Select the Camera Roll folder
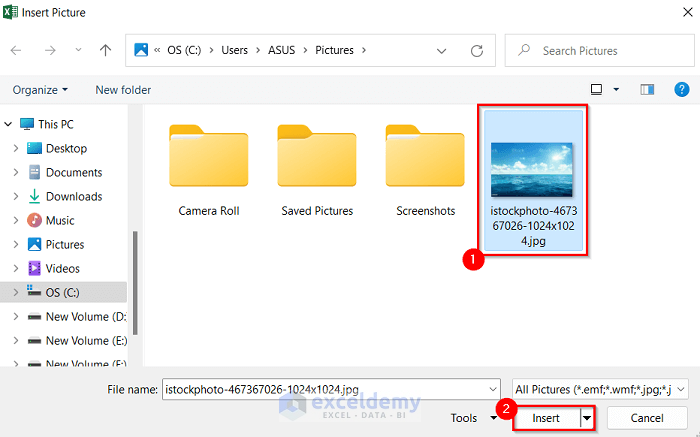Screen dimensions: 700x437 (208, 171)
